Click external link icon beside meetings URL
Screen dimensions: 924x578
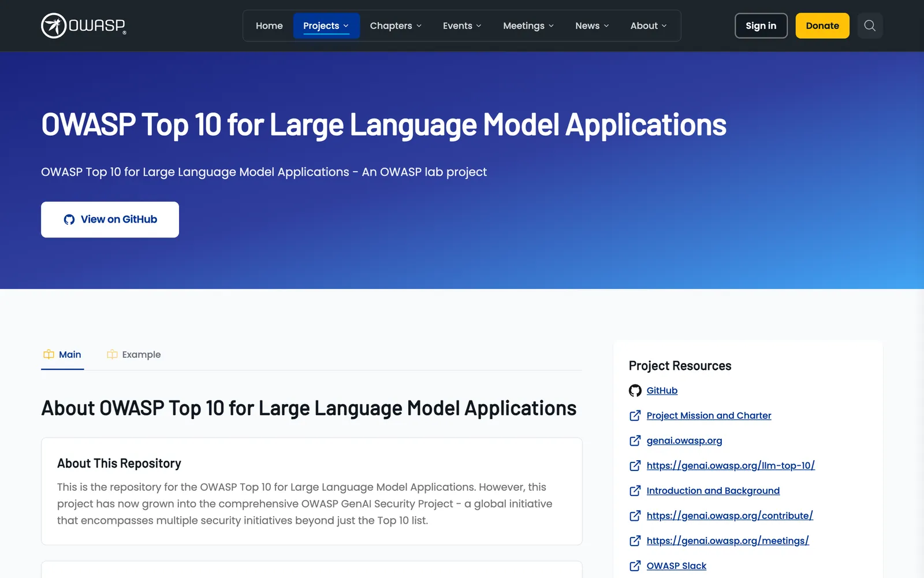(x=635, y=540)
